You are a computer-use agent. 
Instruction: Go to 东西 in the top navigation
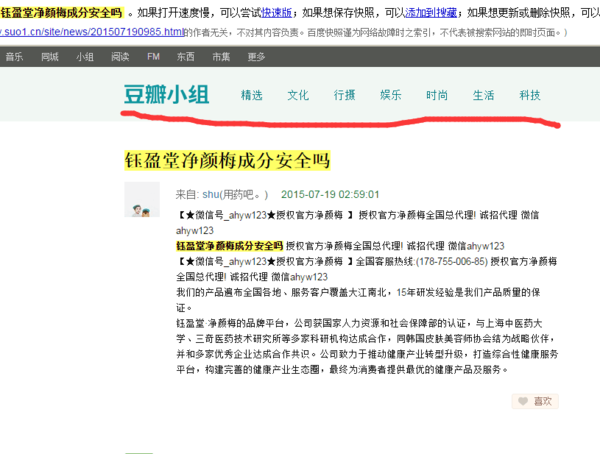[x=186, y=57]
